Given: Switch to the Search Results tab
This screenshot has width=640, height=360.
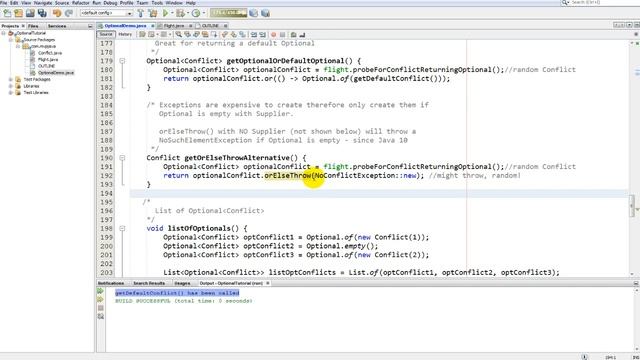Looking at the screenshot, I should pyautogui.click(x=149, y=283).
